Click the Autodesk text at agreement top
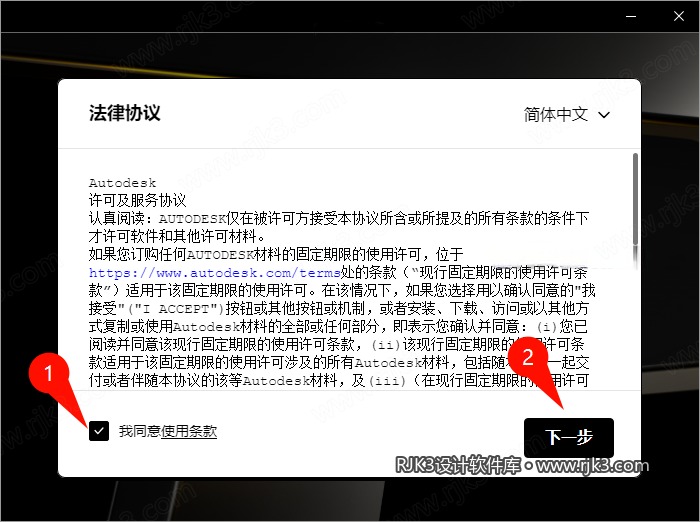Viewport: 700px width, 522px height. click(x=122, y=183)
